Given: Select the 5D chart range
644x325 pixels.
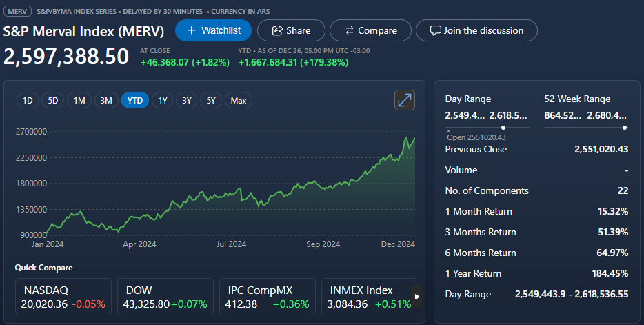Looking at the screenshot, I should (53, 101).
